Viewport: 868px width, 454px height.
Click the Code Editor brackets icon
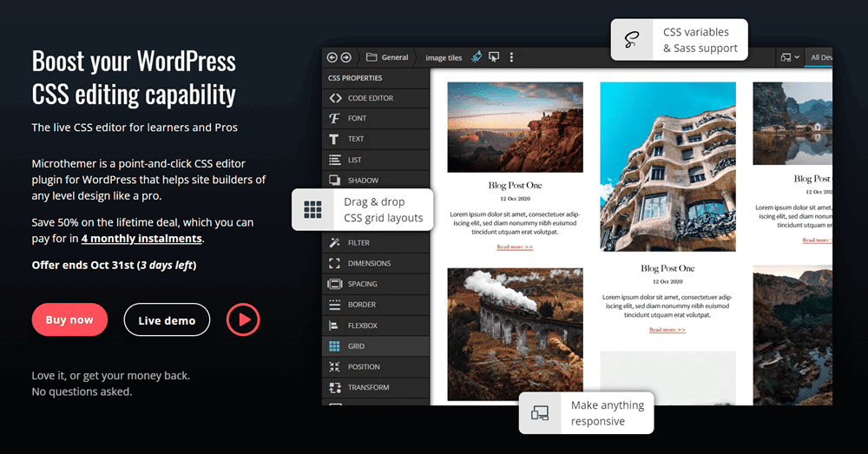tap(335, 98)
